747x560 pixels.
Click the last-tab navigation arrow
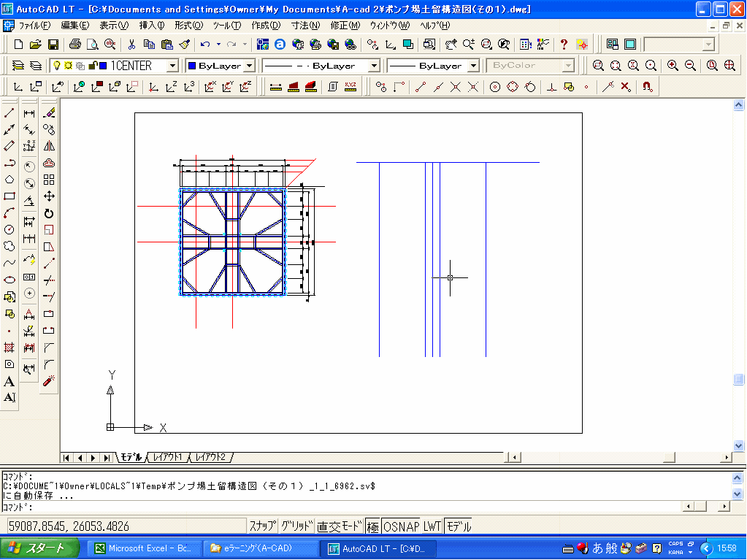pos(107,458)
